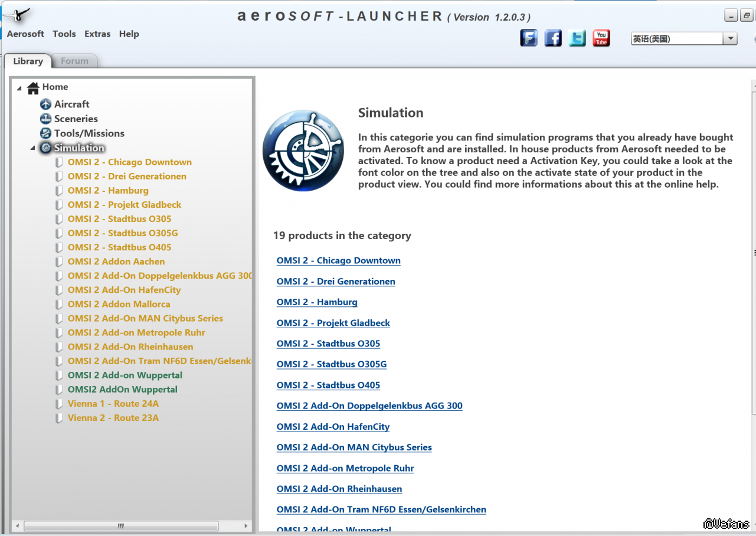The width and height of the screenshot is (756, 536).
Task: Click the Tools/Missions category icon
Action: pyautogui.click(x=45, y=133)
